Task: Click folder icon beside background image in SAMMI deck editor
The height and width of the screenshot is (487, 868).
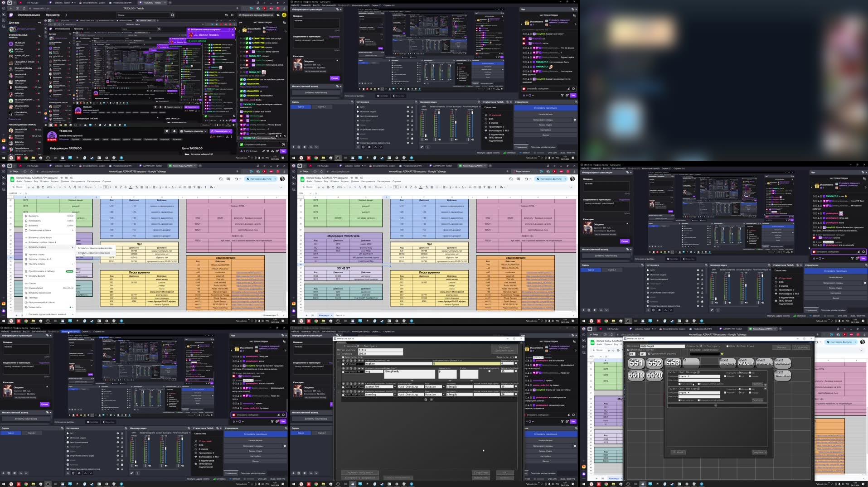Action: pos(722,353)
